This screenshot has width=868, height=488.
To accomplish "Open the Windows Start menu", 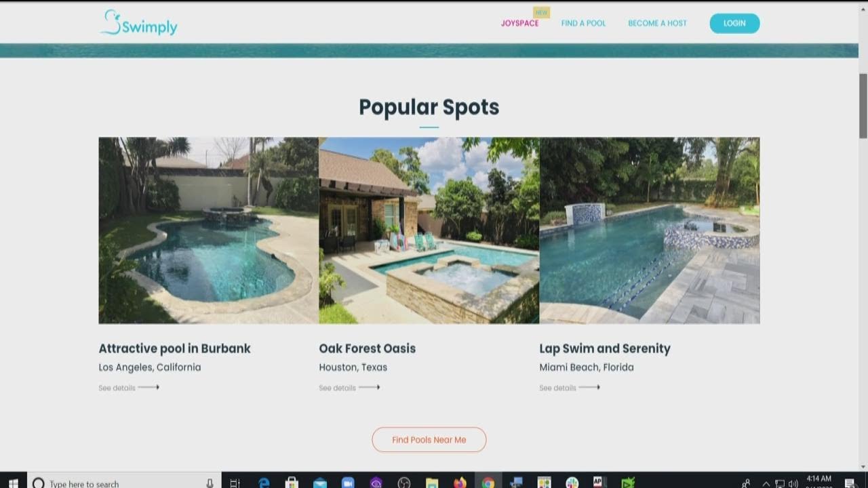I will pos(13,483).
